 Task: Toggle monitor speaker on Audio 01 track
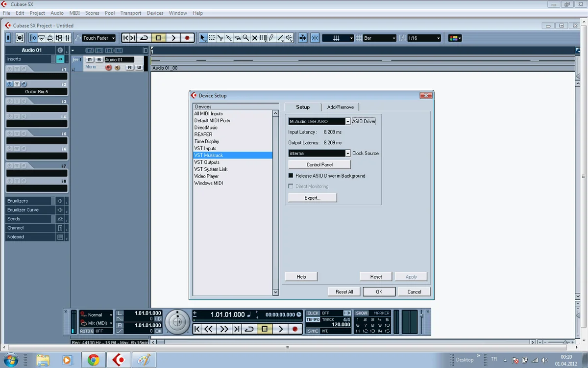point(117,68)
